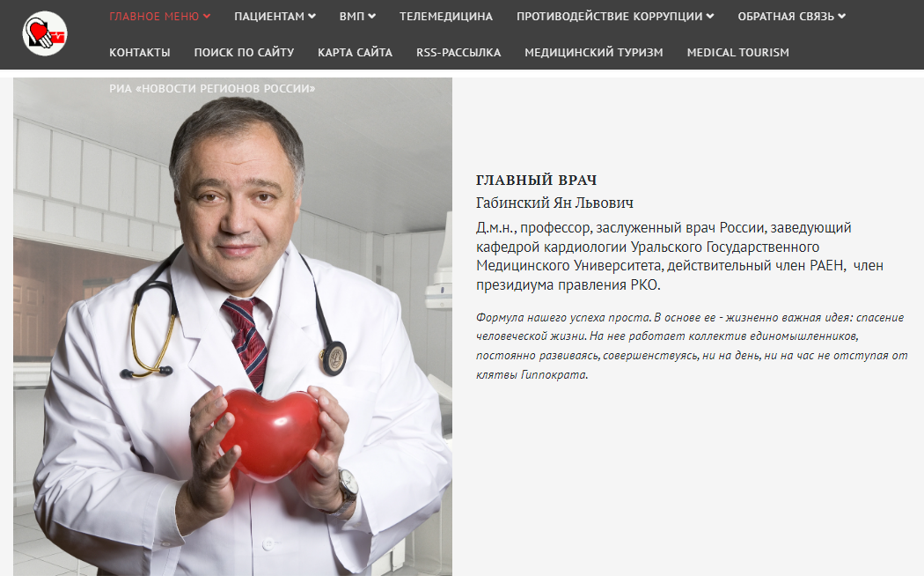924x583 pixels.
Task: Click the name Габинский Ян Львович
Action: [554, 203]
